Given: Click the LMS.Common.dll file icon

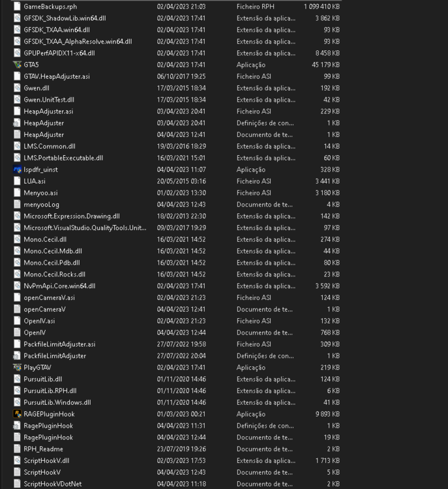Looking at the screenshot, I should pyautogui.click(x=17, y=146).
